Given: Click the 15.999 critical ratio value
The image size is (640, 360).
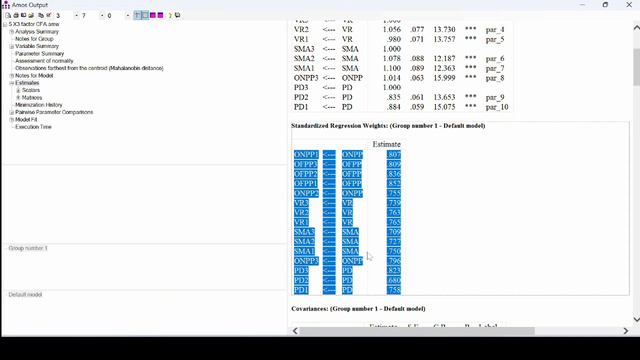Looking at the screenshot, I should pos(444,78).
